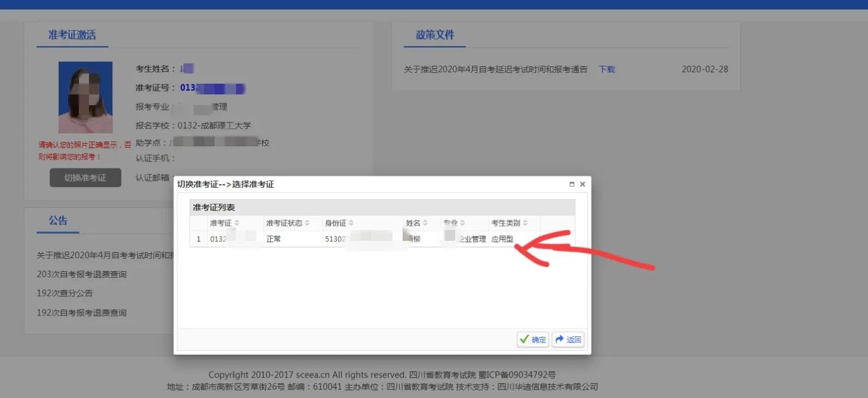Open the 准考证激活 tab heading
The height and width of the screenshot is (398, 868).
72,35
